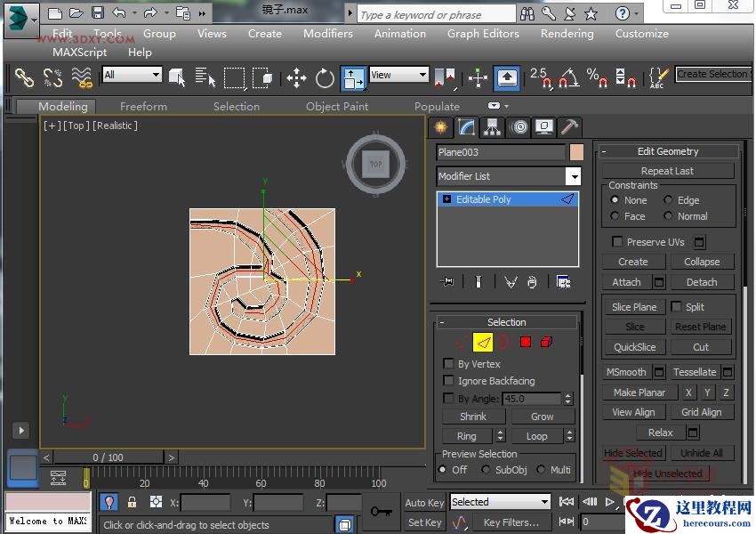Open the Modifier List dropdown
This screenshot has width=756, height=534.
tap(573, 176)
